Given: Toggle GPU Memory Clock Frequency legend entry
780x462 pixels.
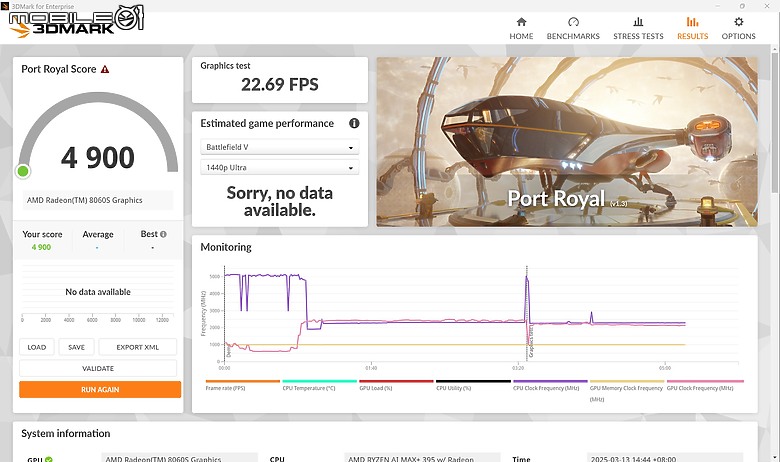Looking at the screenshot, I should point(627,391).
